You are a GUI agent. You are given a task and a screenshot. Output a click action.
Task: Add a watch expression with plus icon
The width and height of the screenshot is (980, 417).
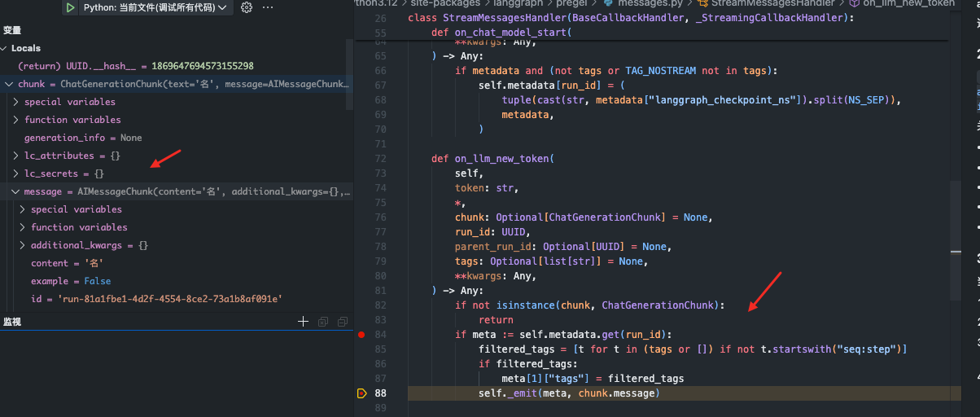(304, 322)
